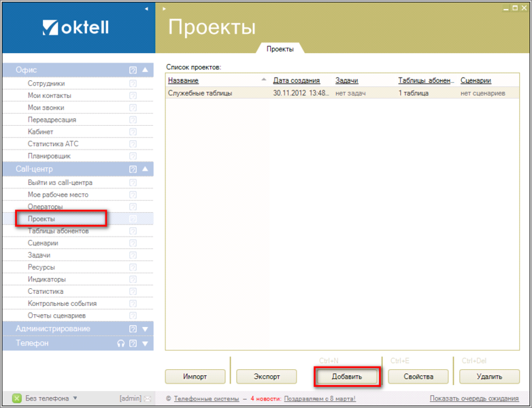Open help icon in Call-центр section header
The image size is (532, 408).
point(133,169)
